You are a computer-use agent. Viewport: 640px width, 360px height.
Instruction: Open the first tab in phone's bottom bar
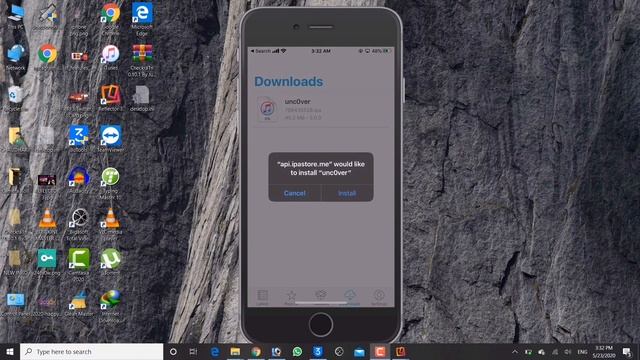(x=262, y=297)
